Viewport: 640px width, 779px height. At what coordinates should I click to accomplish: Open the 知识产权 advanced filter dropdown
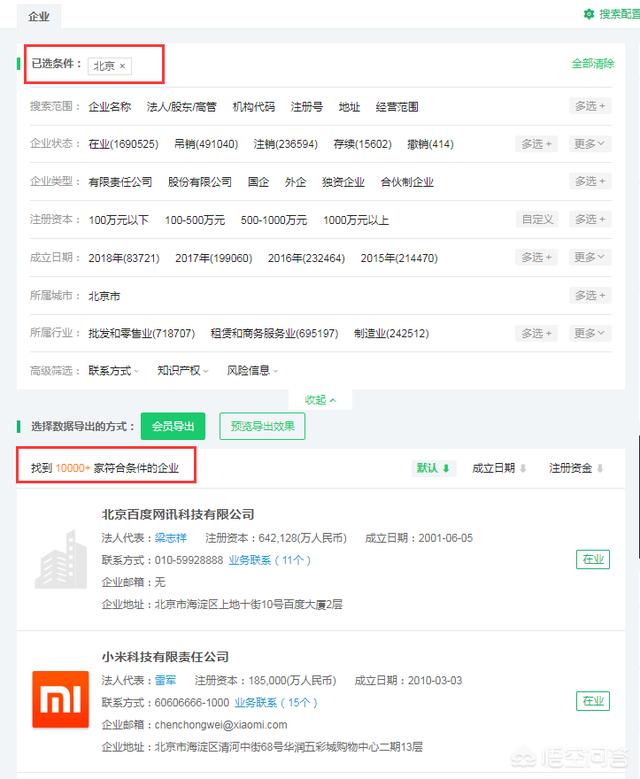pos(183,371)
